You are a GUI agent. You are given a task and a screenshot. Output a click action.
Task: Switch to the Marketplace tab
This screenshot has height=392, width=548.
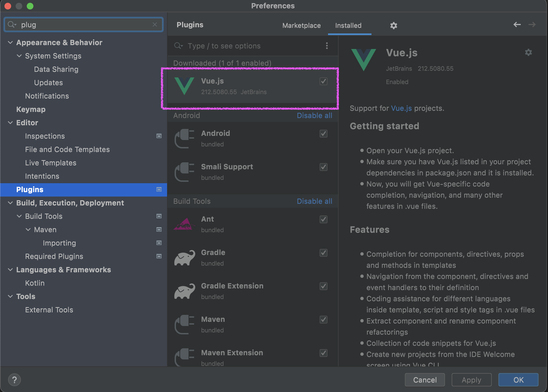(301, 26)
